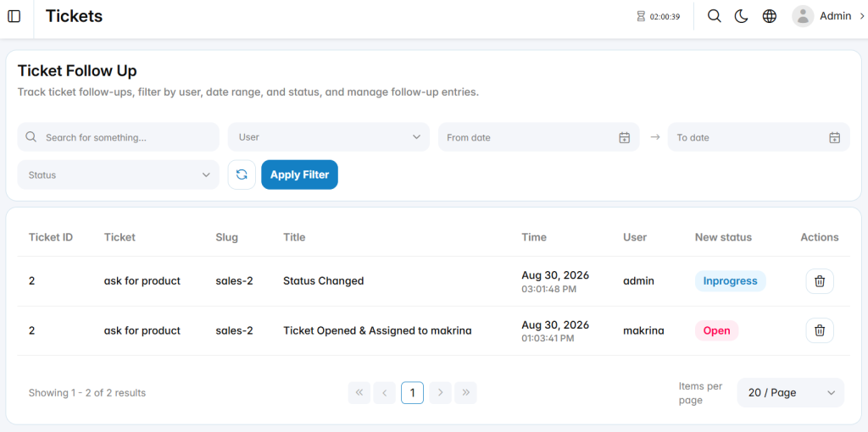Focus the 'Search for something...' field

(x=119, y=137)
